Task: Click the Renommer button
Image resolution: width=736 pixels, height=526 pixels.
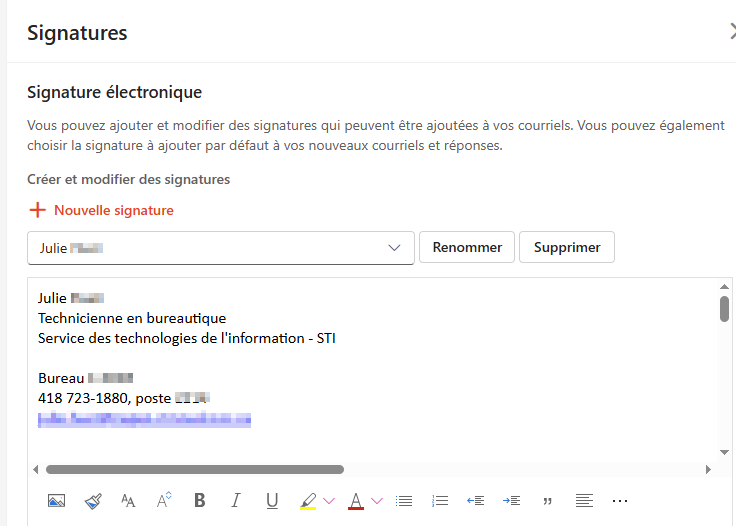Action: pyautogui.click(x=467, y=247)
